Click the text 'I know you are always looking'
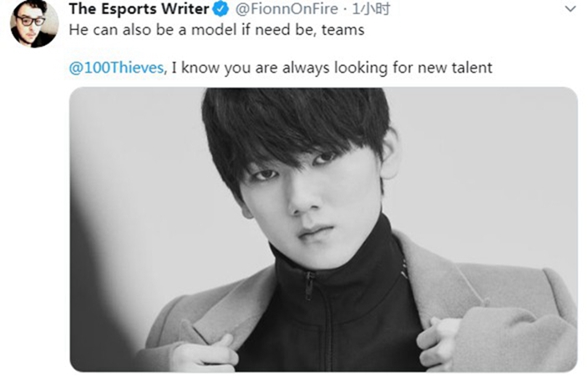 [279, 68]
